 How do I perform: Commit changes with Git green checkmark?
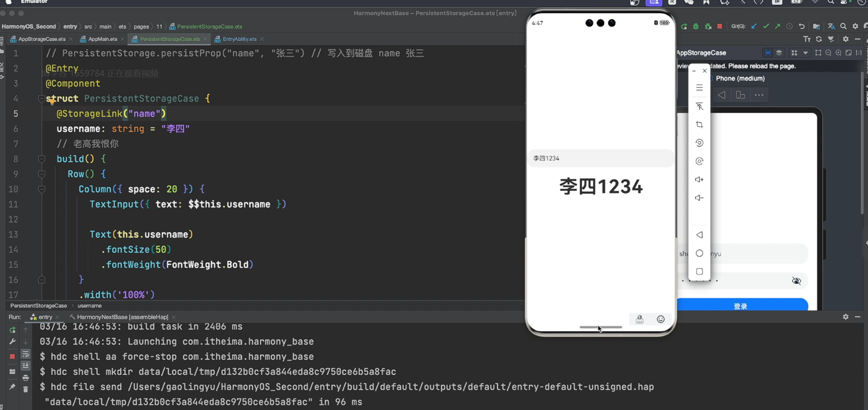[766, 26]
